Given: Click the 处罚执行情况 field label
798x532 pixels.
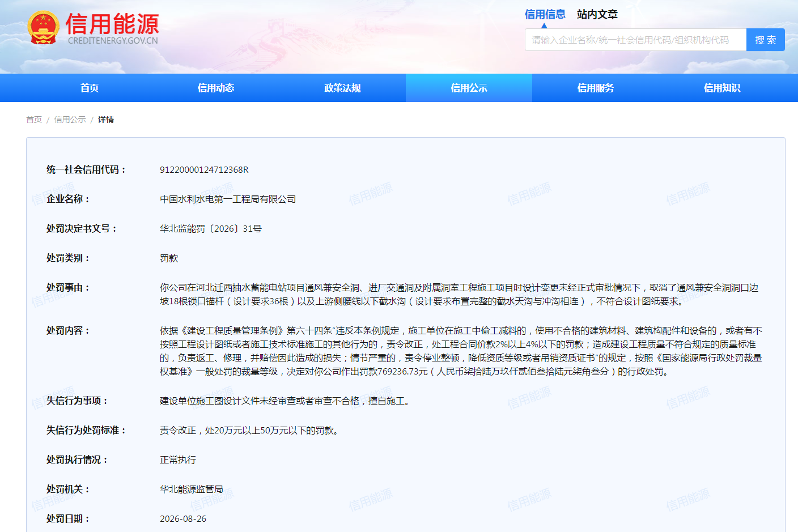Looking at the screenshot, I should tap(77, 460).
